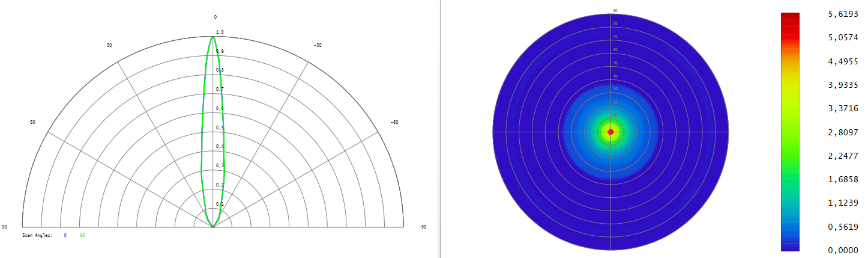Click the 0.4 radial value label
The width and height of the screenshot is (868, 258).
coord(220,146)
